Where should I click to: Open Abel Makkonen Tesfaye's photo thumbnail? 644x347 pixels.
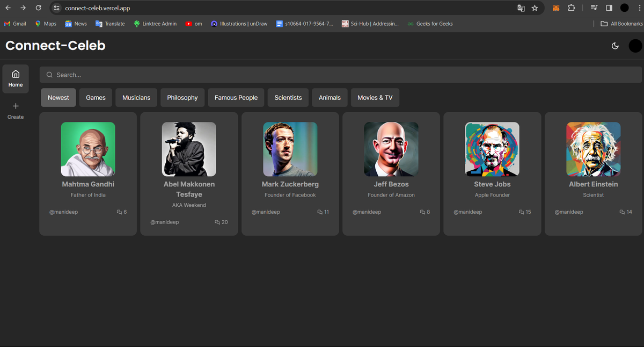click(x=189, y=149)
